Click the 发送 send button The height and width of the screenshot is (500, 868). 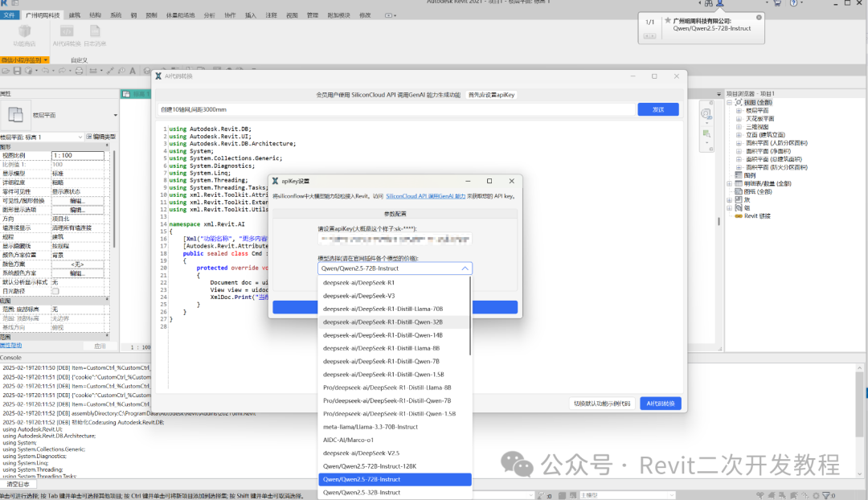coord(658,109)
